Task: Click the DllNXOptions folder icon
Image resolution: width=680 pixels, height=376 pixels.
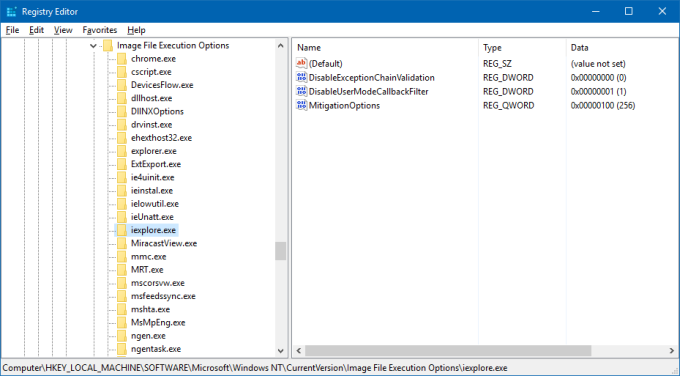Action: click(122, 111)
